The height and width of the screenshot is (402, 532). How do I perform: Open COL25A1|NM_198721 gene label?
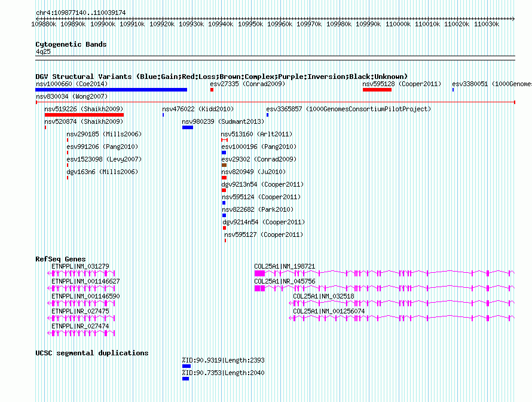click(285, 267)
